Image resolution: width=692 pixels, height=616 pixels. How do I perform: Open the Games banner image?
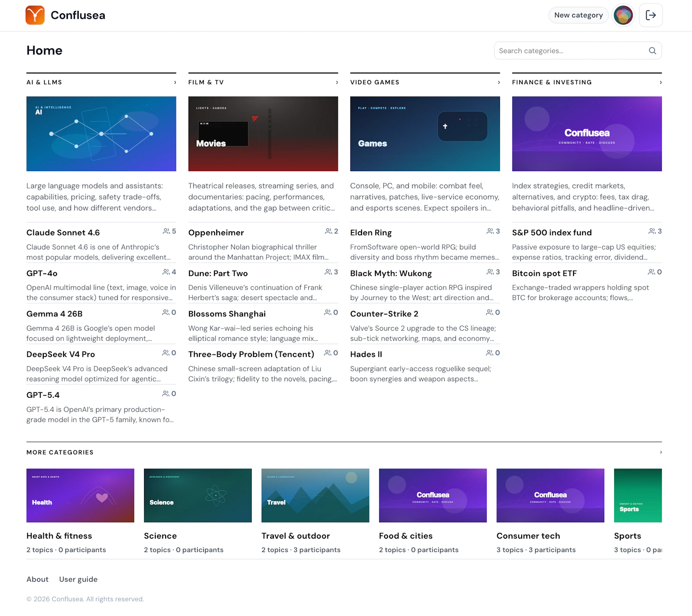pyautogui.click(x=425, y=134)
